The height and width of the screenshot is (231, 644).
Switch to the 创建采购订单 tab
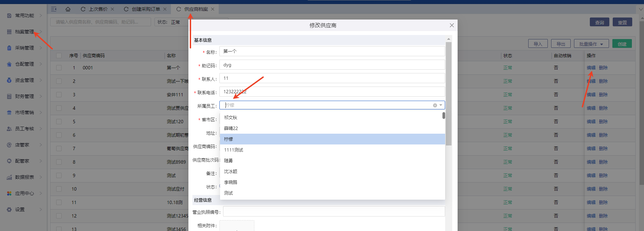pos(146,9)
